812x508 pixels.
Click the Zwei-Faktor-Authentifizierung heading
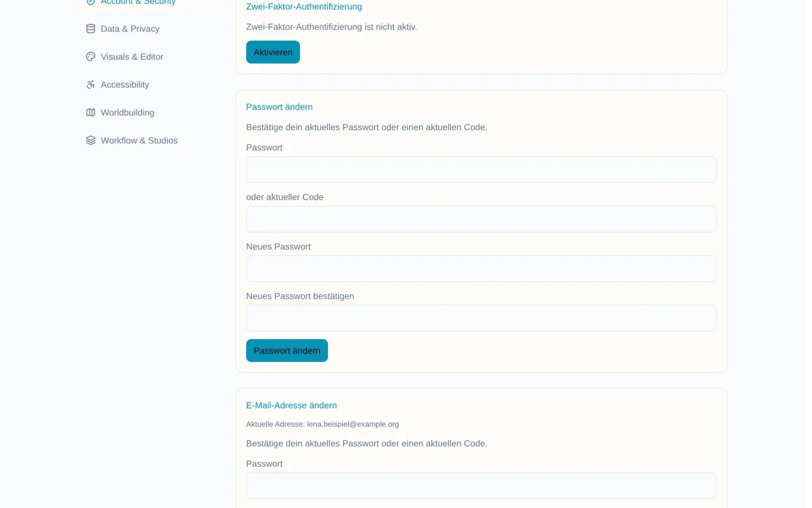304,7
